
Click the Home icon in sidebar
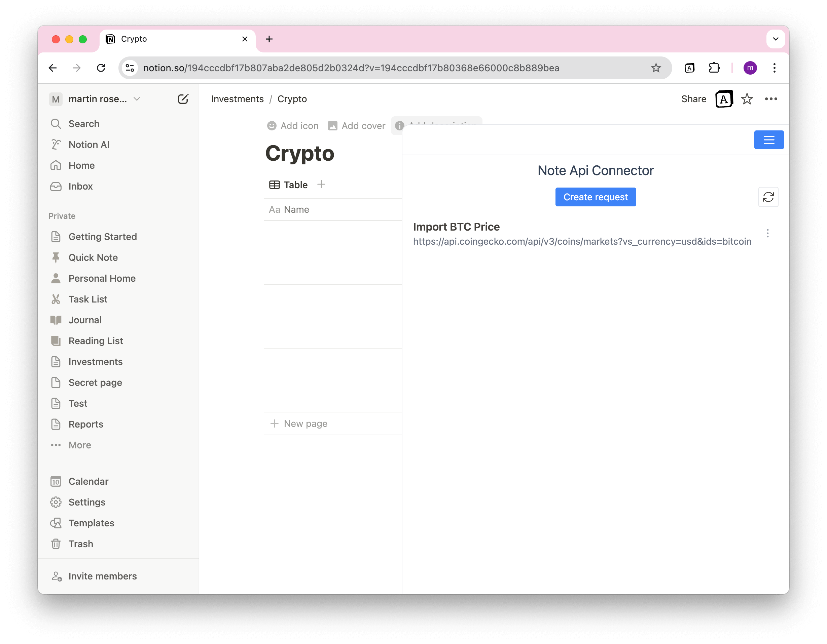(x=56, y=165)
